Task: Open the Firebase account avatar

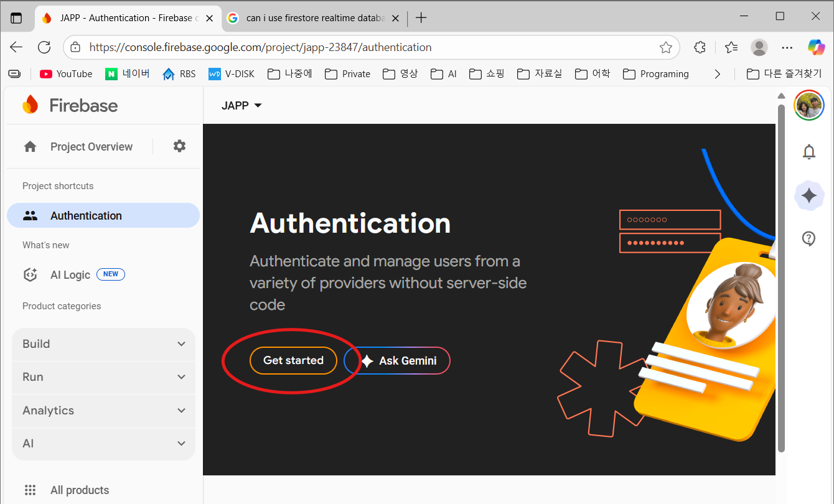Action: pyautogui.click(x=809, y=105)
